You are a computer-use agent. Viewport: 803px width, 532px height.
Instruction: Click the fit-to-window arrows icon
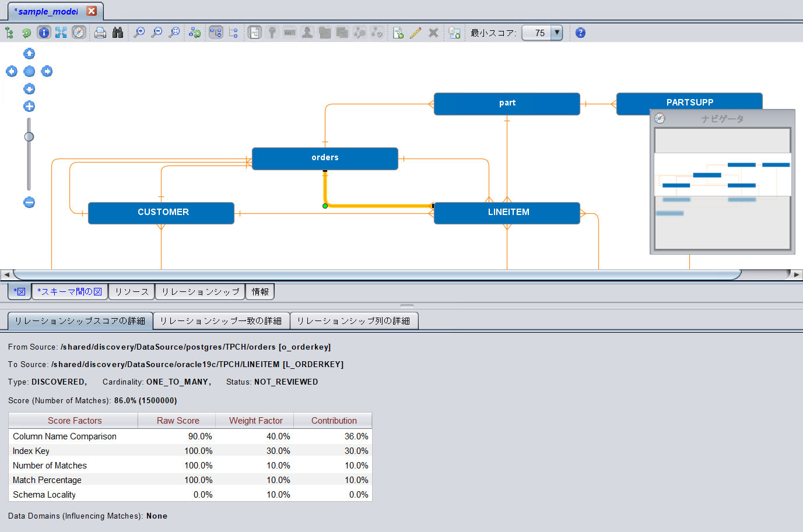pos(61,33)
